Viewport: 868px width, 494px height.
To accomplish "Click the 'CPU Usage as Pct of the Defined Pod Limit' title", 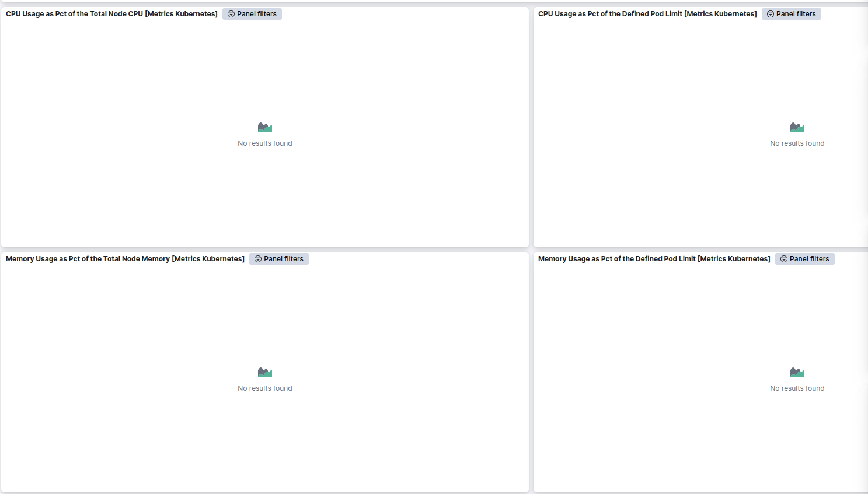I will tap(647, 14).
